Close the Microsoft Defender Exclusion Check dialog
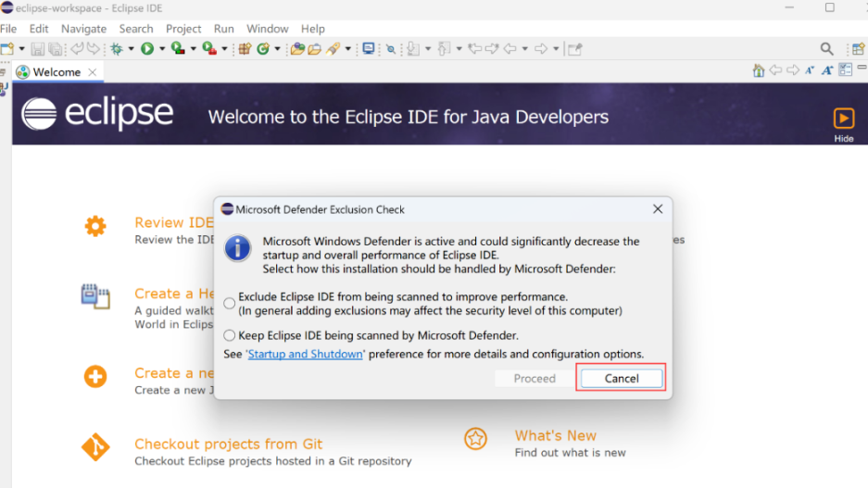Viewport: 868px width, 488px height. (658, 209)
